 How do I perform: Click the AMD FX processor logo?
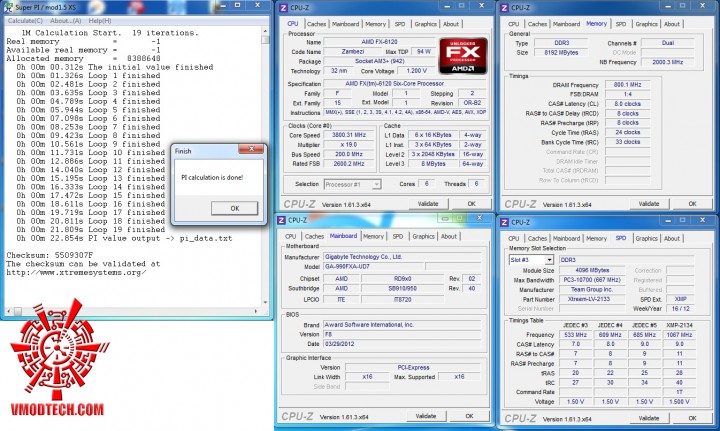(x=463, y=56)
